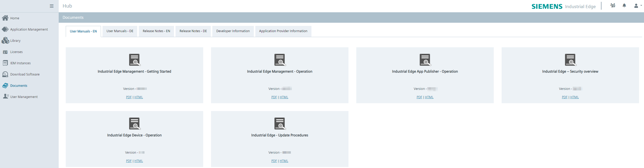This screenshot has width=644, height=168.
Task: Switch to Release Notes - EN tab
Action: pyautogui.click(x=156, y=31)
